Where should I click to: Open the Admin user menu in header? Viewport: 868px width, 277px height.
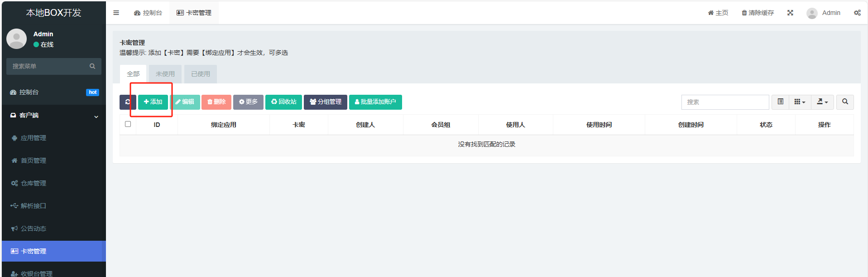824,13
